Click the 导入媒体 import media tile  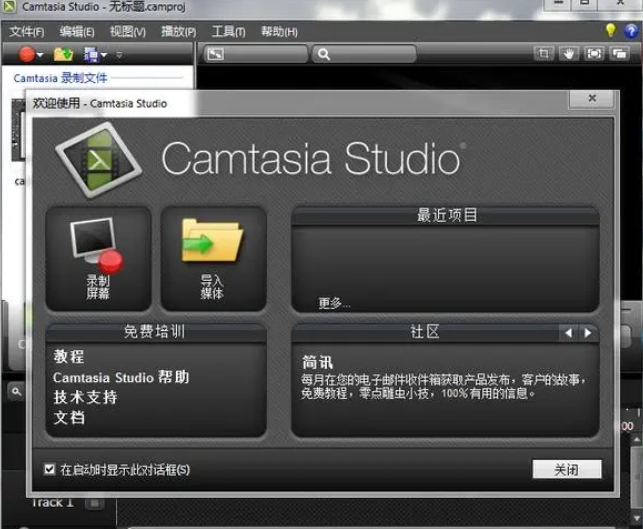point(213,259)
